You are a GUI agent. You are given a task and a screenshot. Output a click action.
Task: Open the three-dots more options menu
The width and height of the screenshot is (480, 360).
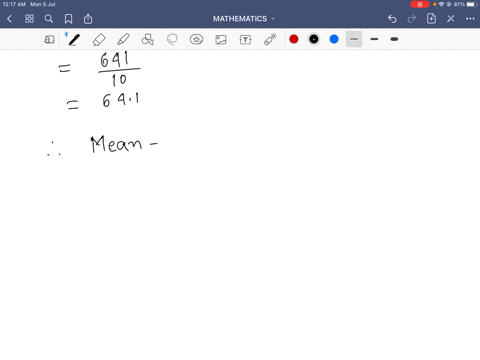coord(470,19)
